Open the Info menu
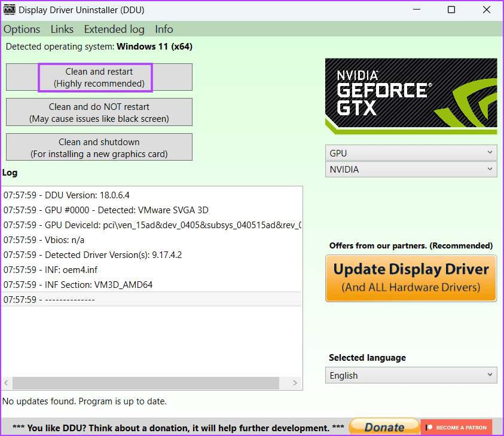504x436 pixels. pos(163,29)
